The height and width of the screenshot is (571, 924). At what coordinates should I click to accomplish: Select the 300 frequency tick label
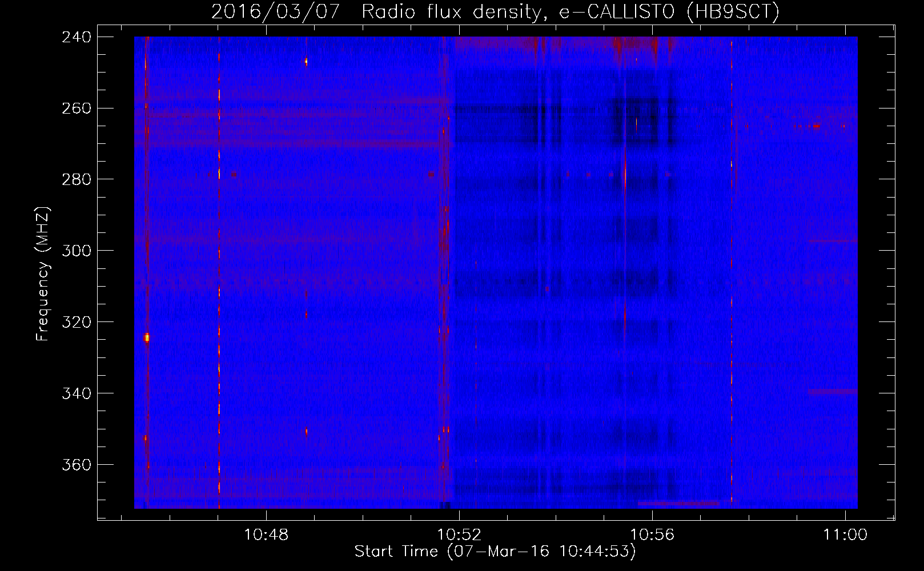click(76, 251)
